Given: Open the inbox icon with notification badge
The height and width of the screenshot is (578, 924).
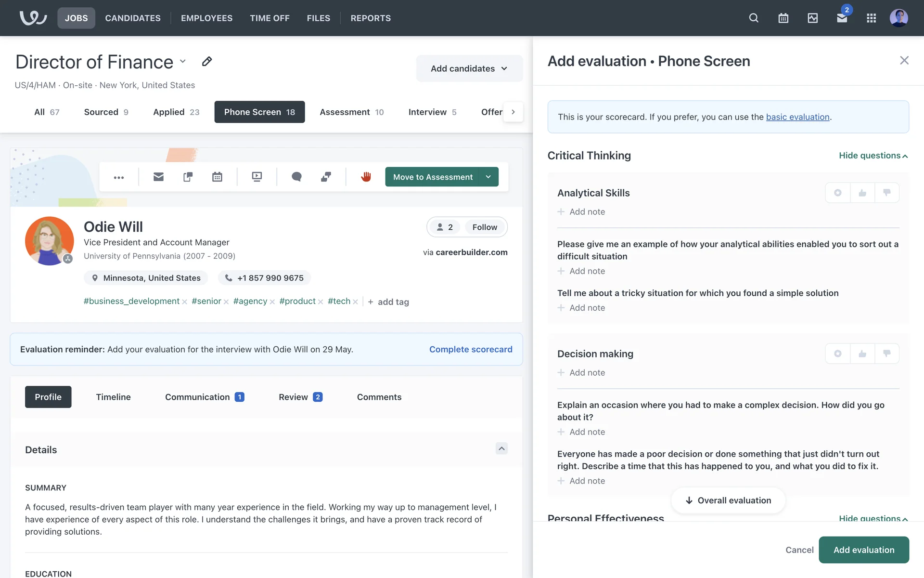Looking at the screenshot, I should (x=842, y=18).
